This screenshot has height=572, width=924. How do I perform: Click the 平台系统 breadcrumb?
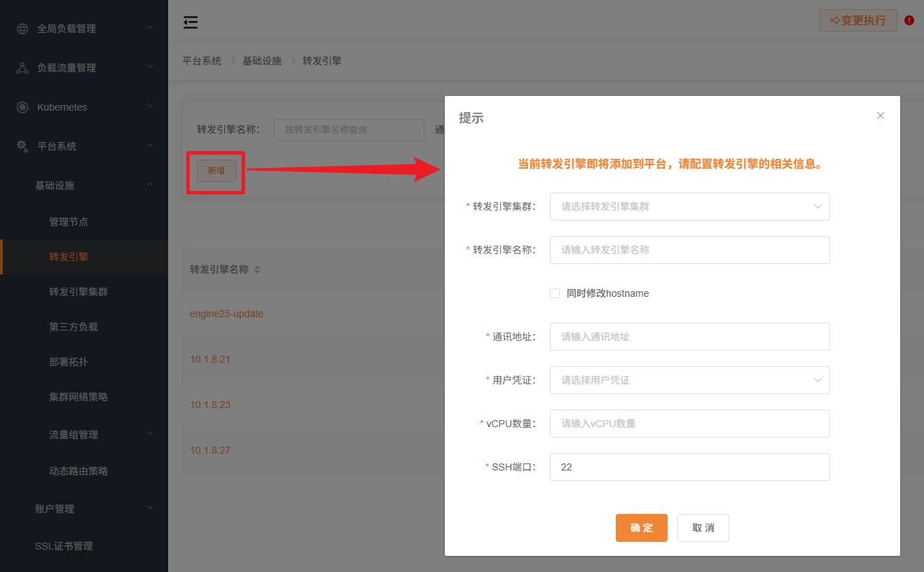point(202,61)
